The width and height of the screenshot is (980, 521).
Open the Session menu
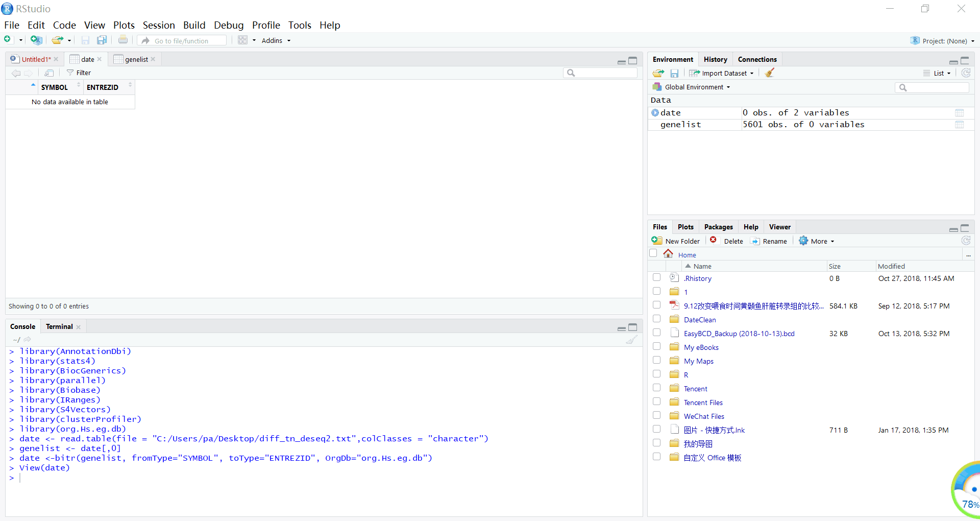point(158,25)
